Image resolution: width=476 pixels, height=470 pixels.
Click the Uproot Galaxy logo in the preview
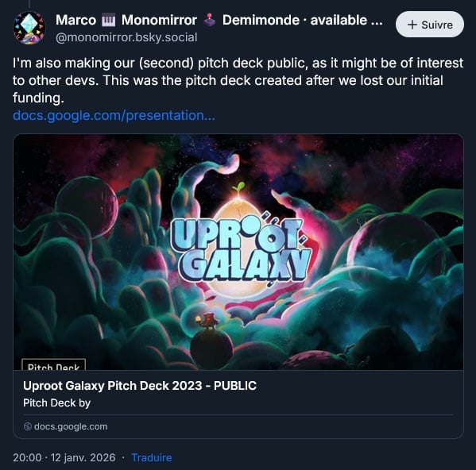point(240,248)
